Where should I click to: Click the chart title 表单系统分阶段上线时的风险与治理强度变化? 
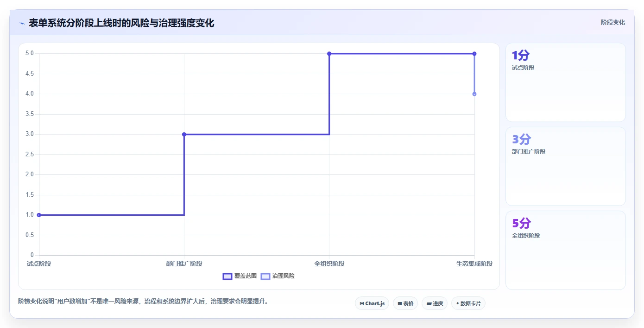click(121, 23)
